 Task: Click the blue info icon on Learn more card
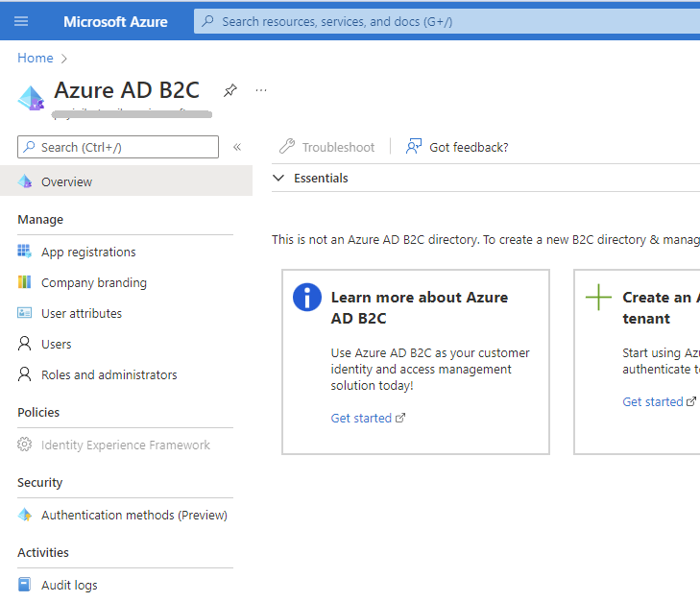[307, 298]
